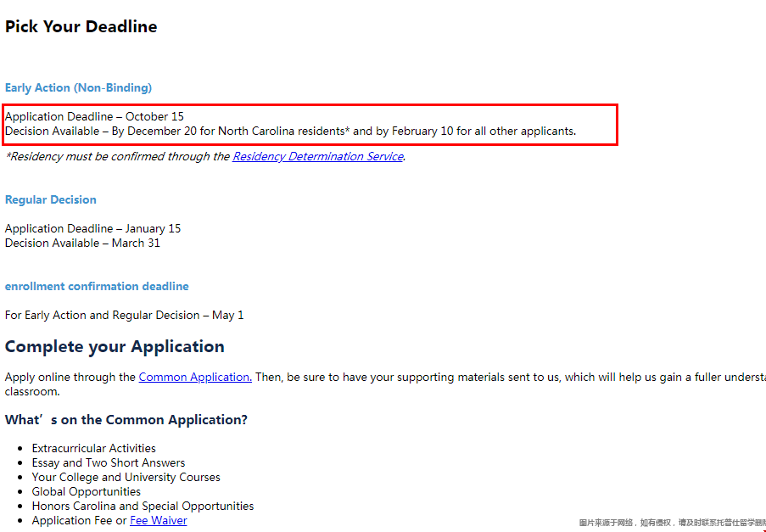Click the Pick Your Deadline heading
Screen dimensions: 766x532
[81, 27]
